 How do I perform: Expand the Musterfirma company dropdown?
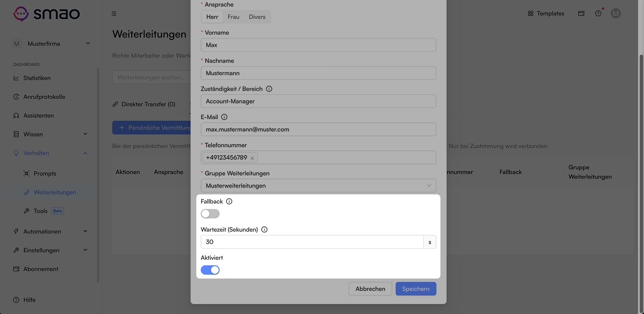(51, 44)
